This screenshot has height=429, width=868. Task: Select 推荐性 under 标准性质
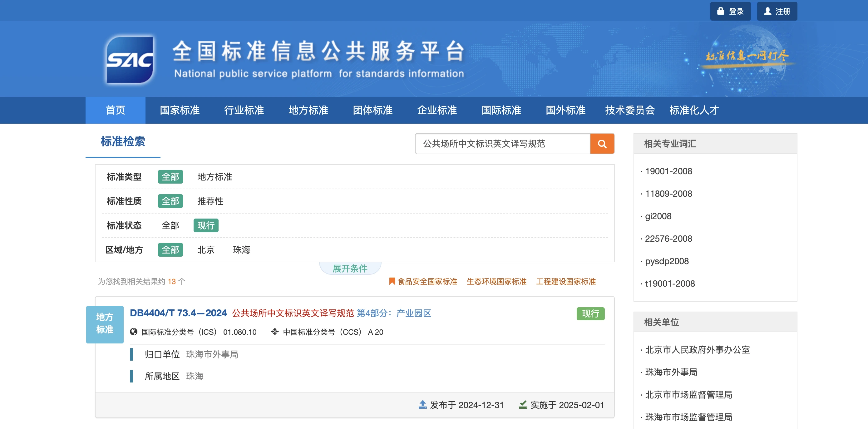click(x=210, y=201)
